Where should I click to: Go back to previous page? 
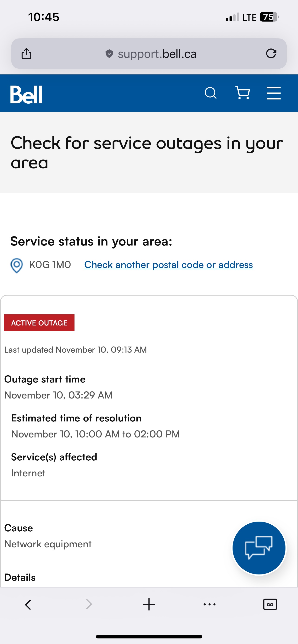[28, 605]
